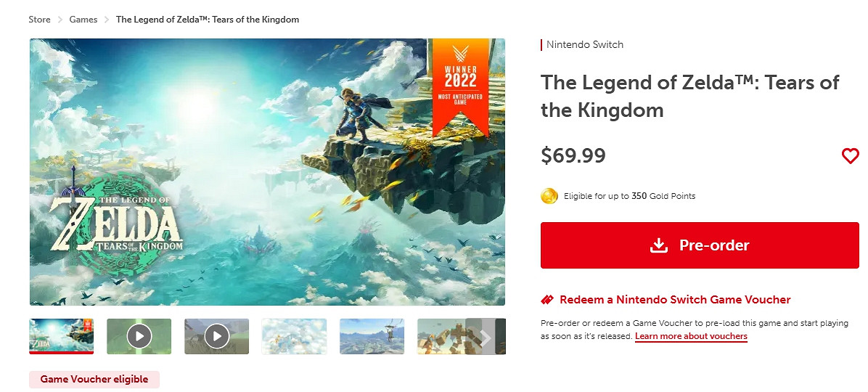This screenshot has width=868, height=392.
Task: Play the second video thumbnail
Action: (216, 336)
